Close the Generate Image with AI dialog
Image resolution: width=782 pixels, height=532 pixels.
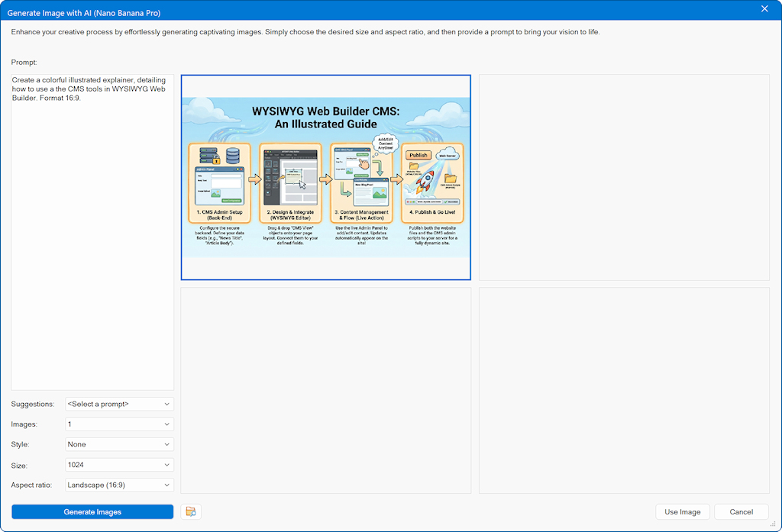[x=764, y=9]
